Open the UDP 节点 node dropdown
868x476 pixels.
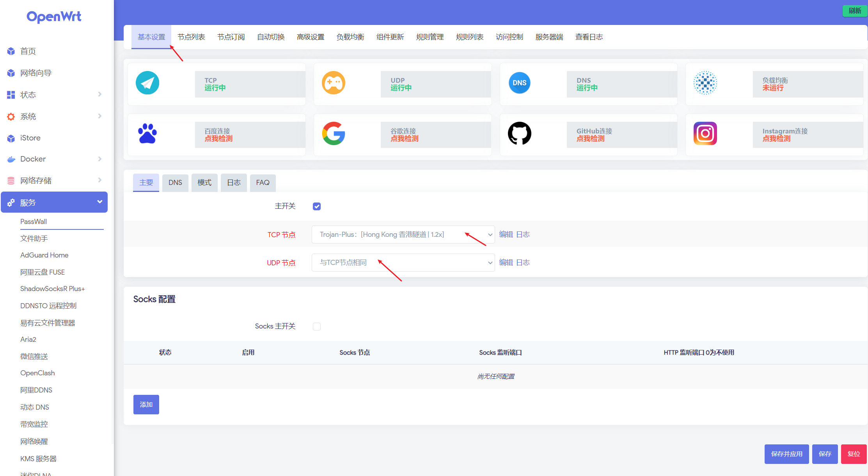(x=403, y=263)
